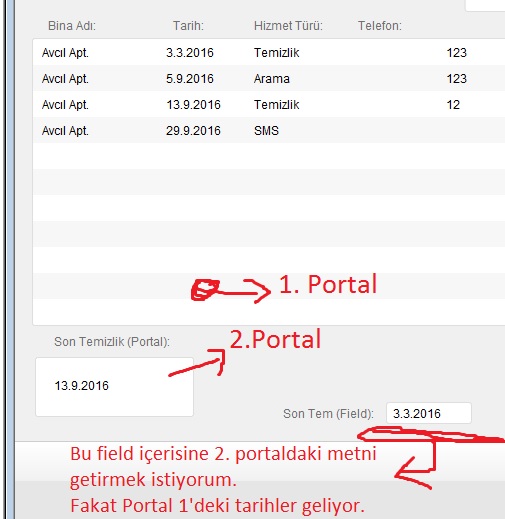Click the phone value 12 in third row

point(453,105)
